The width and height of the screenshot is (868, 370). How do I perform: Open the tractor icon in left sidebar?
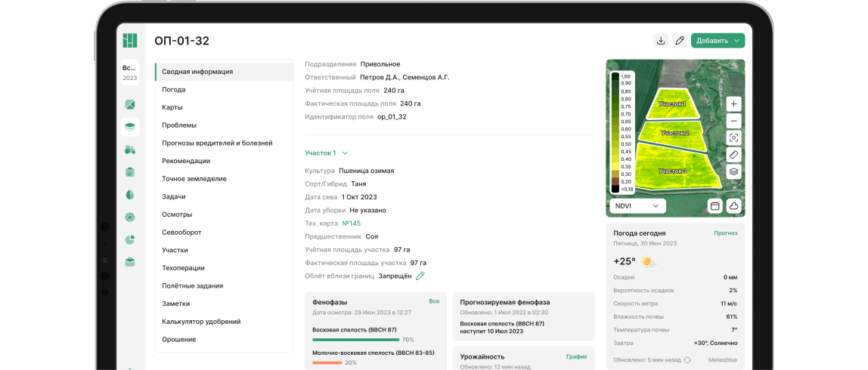(130, 150)
